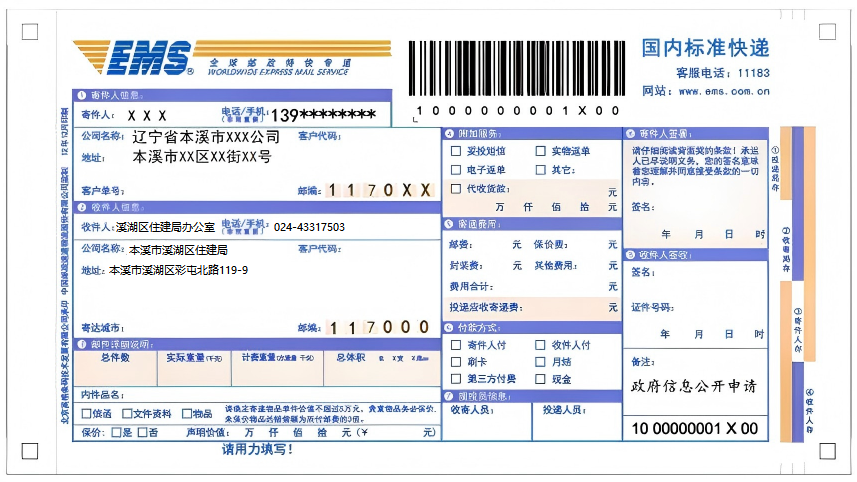Tick the 妥投短信 checkbox
The height and width of the screenshot is (482, 857).
tap(456, 151)
